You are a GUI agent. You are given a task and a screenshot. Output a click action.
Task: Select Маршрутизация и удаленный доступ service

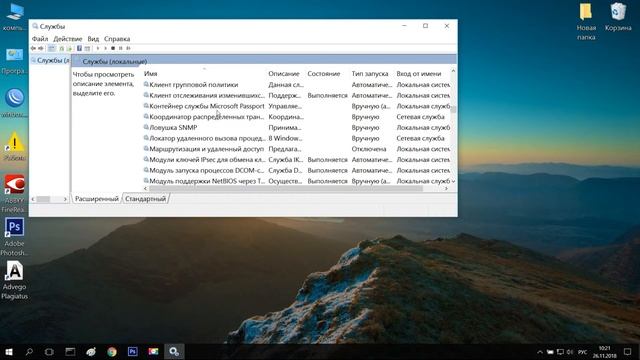(x=296, y=149)
